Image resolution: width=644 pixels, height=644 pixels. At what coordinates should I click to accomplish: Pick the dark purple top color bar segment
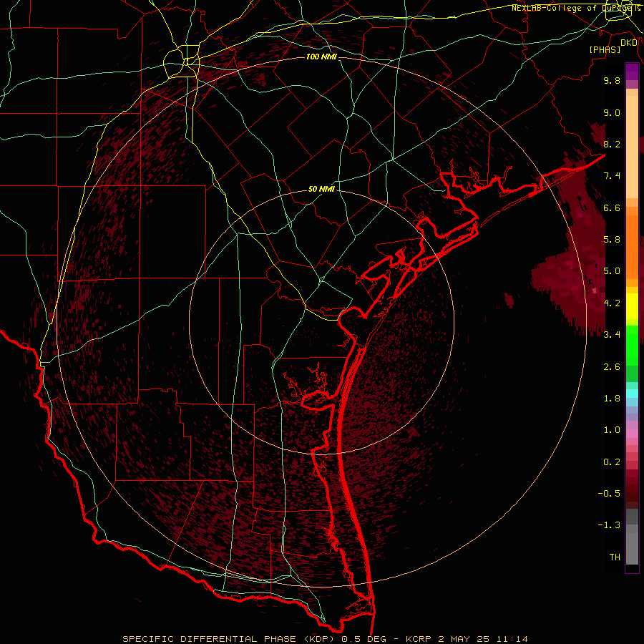point(632,72)
